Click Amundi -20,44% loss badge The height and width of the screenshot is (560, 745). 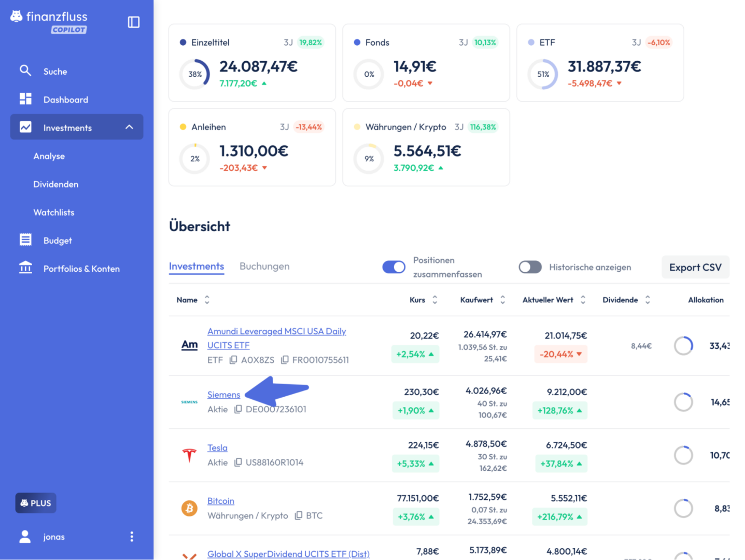click(x=560, y=354)
